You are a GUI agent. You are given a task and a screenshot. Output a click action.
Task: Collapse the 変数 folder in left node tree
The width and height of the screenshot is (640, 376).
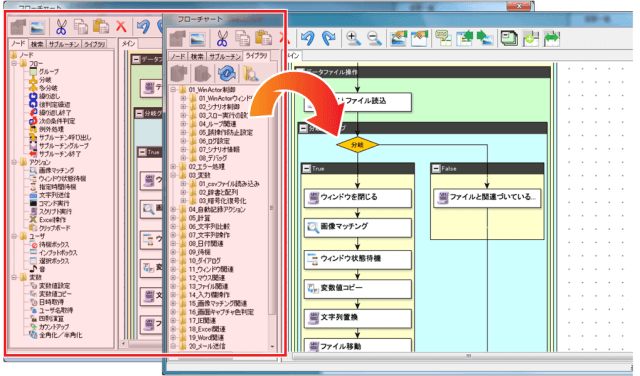tap(14, 277)
